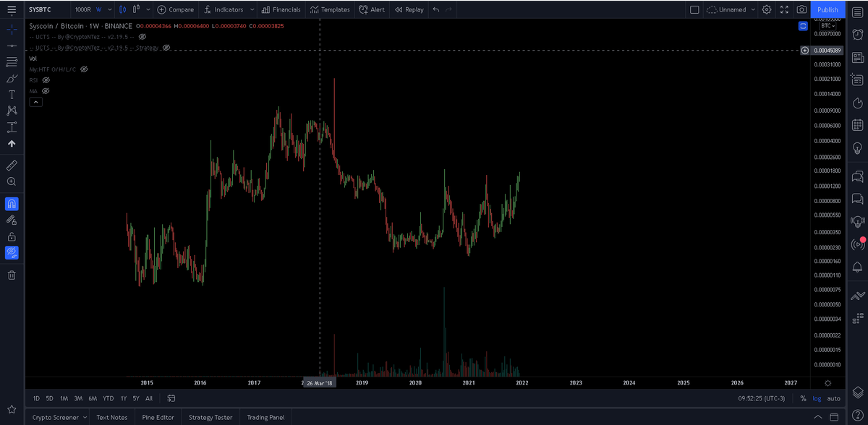Enter fullscreen mode
868x425 pixels.
pos(784,9)
